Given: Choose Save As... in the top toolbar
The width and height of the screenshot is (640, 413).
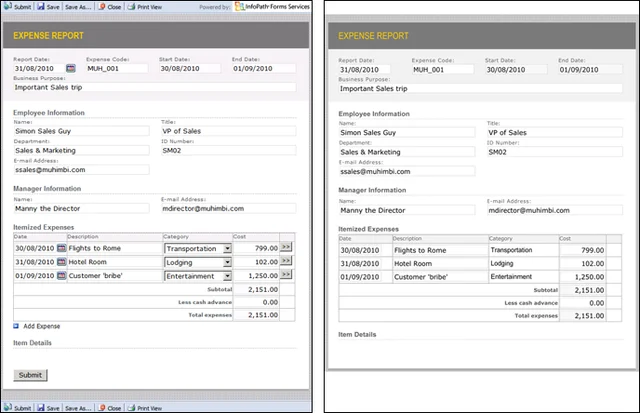Looking at the screenshot, I should (78, 7).
